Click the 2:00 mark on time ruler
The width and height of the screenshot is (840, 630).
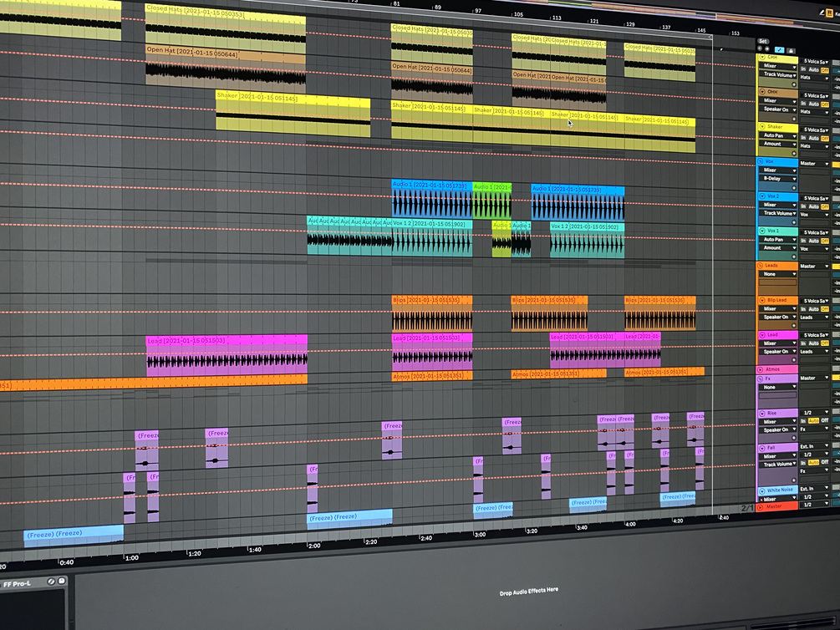(x=314, y=546)
